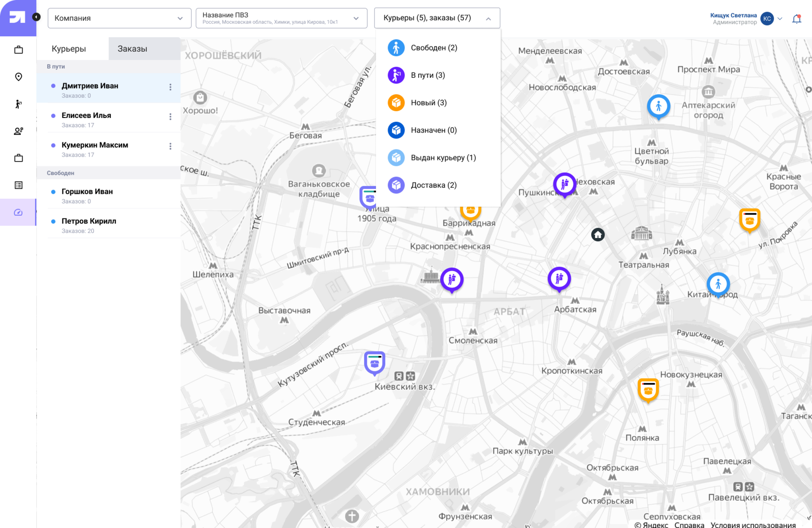Open the first briefcase sidebar icon

point(18,50)
